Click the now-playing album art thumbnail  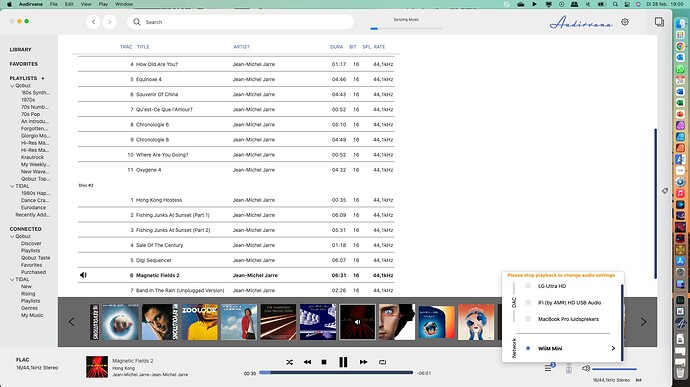tap(97, 367)
